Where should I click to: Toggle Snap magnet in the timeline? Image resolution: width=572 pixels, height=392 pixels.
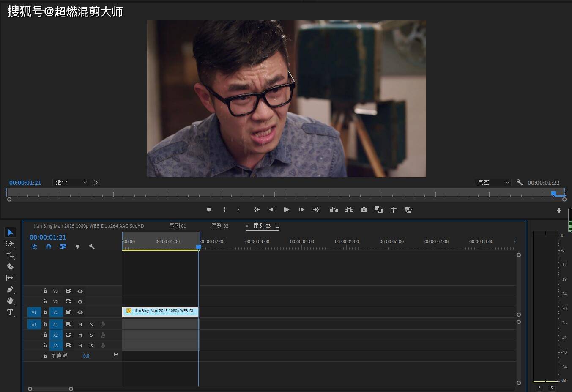(49, 247)
